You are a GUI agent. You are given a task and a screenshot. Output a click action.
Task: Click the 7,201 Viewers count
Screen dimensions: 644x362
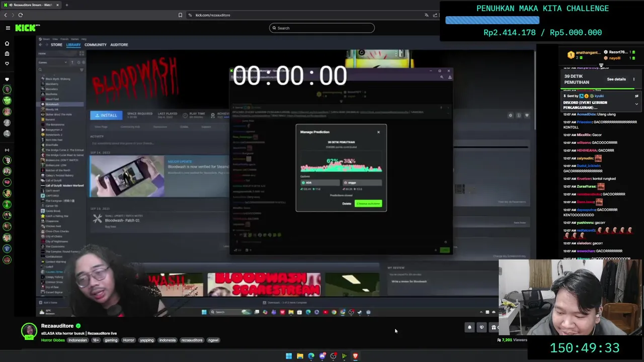pos(512,340)
